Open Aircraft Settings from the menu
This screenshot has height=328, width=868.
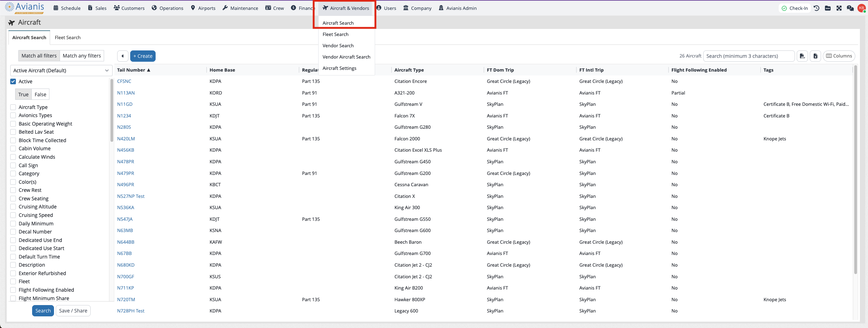(x=339, y=68)
